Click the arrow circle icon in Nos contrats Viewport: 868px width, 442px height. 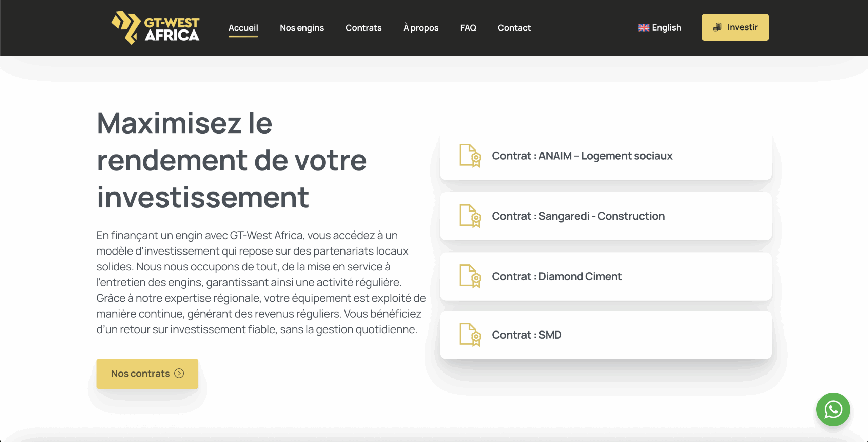(x=179, y=373)
